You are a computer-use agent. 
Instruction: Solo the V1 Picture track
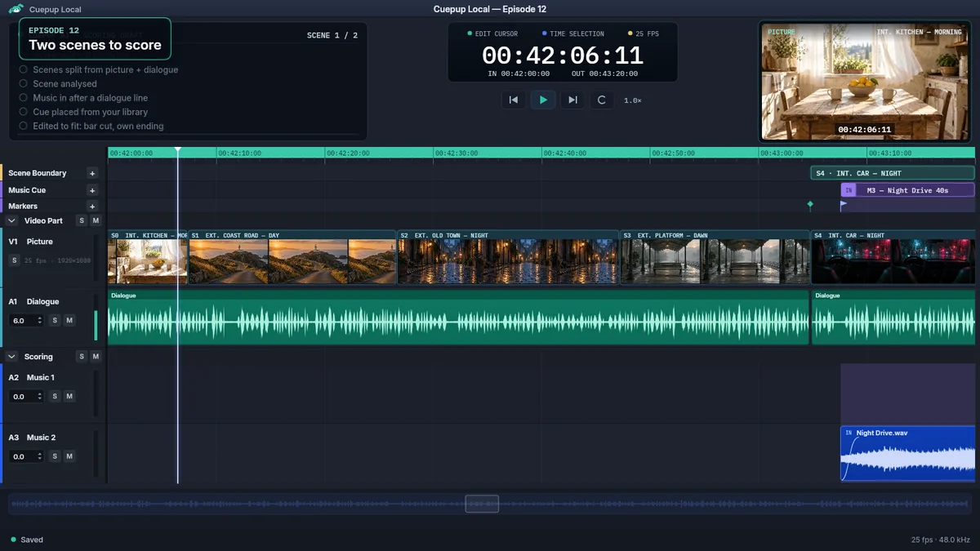pos(14,260)
